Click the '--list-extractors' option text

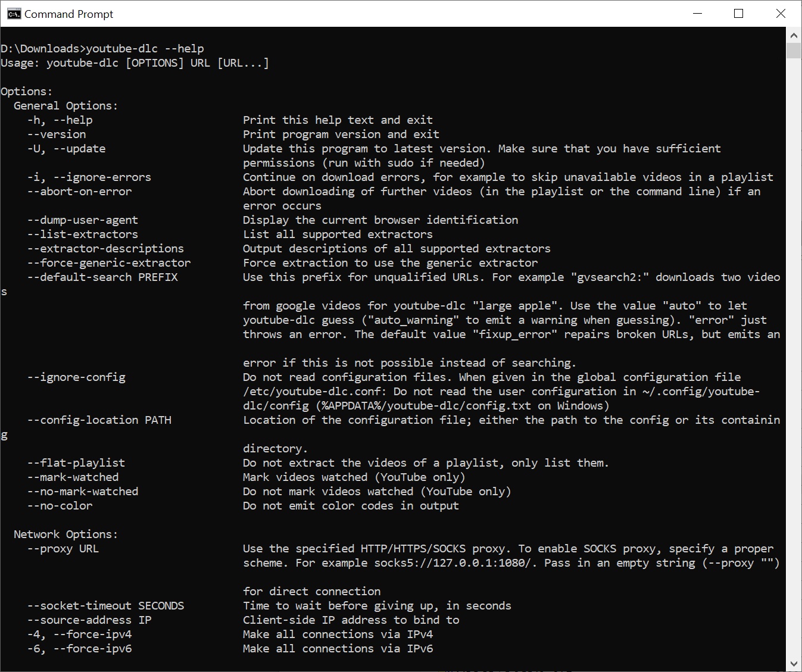click(83, 235)
